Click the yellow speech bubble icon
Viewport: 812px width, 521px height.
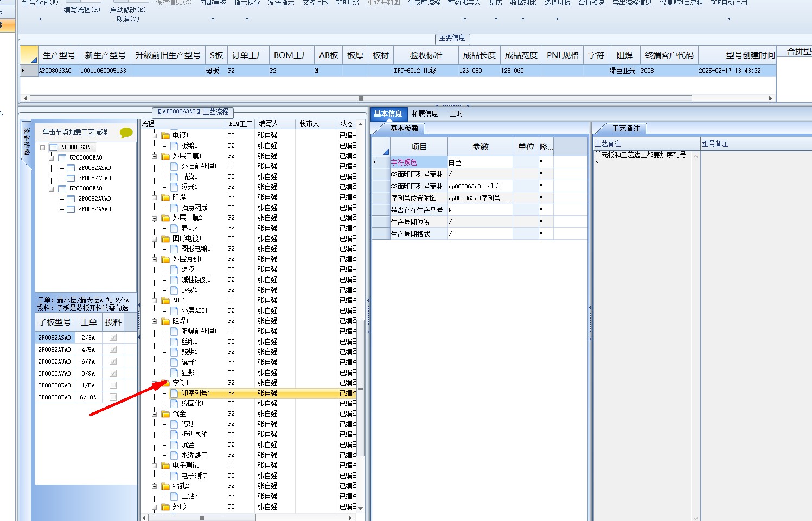pyautogui.click(x=126, y=132)
